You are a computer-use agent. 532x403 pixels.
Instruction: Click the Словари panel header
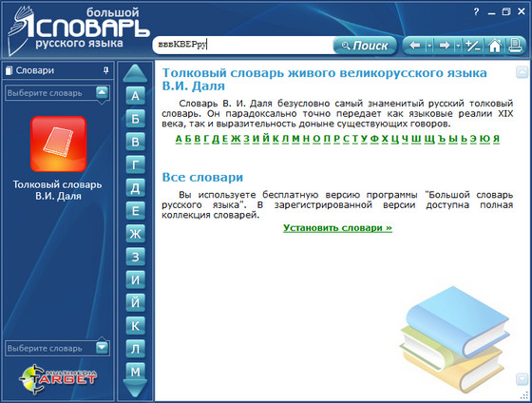[x=58, y=70]
